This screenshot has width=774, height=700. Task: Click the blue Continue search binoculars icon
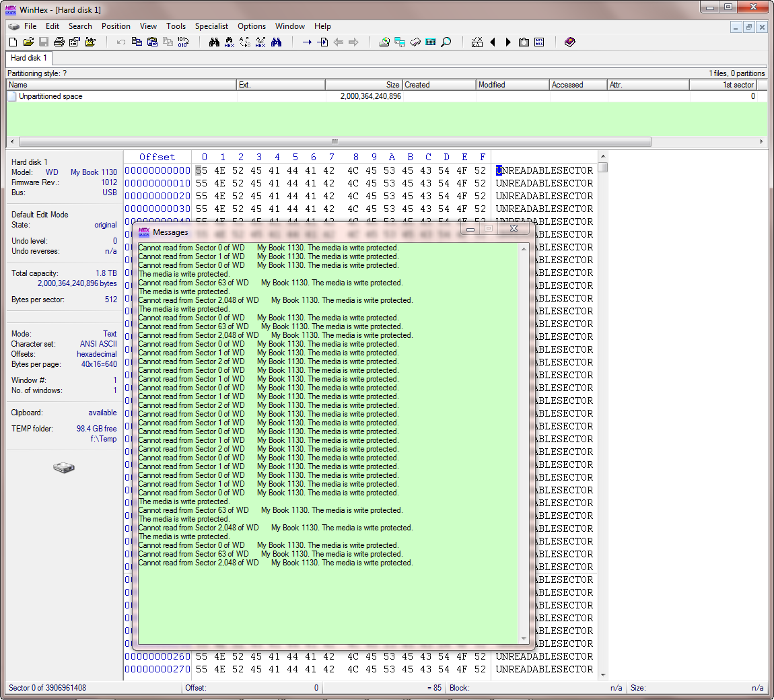(277, 42)
